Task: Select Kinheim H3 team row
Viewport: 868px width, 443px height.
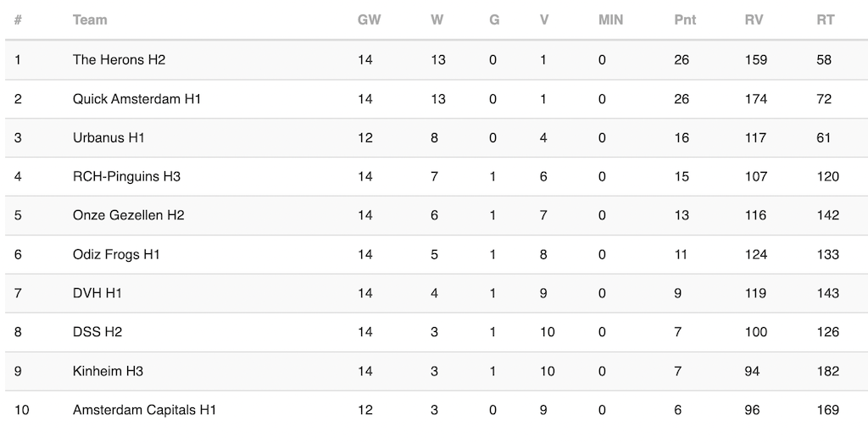Action: coord(437,371)
